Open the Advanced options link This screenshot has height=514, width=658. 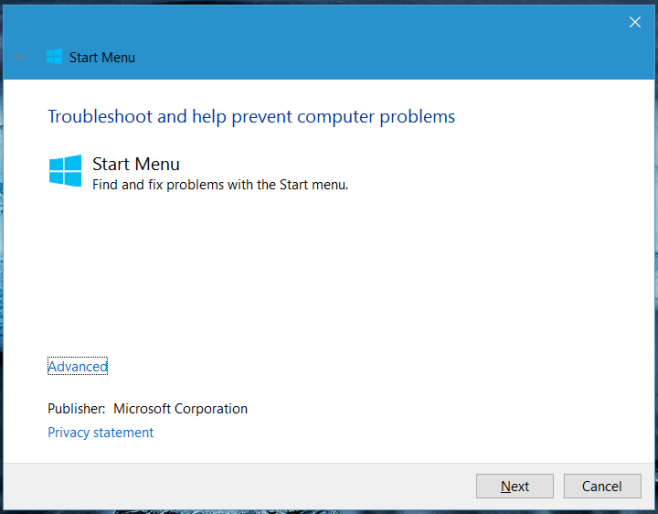(x=78, y=366)
